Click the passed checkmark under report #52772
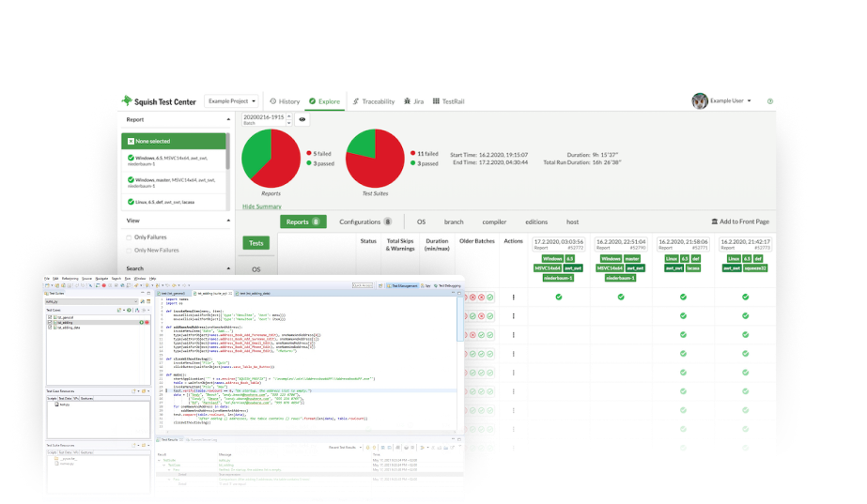867x504 pixels. [558, 297]
